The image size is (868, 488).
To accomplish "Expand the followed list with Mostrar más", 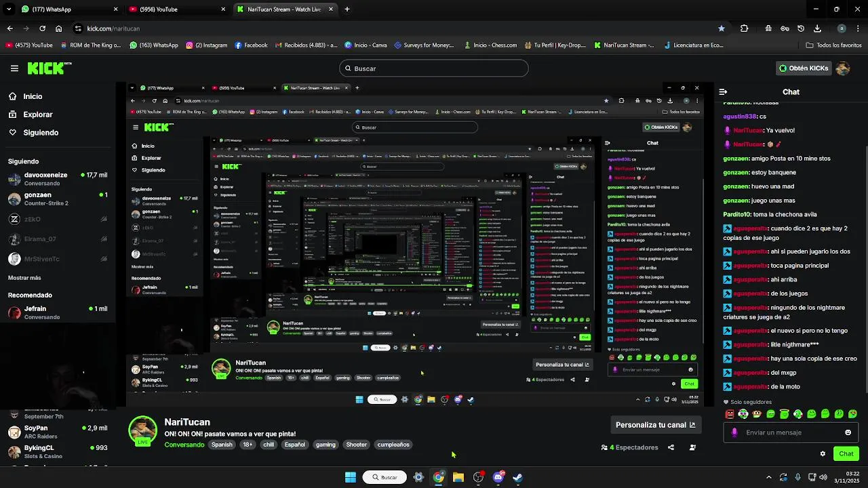I will pos(24,278).
